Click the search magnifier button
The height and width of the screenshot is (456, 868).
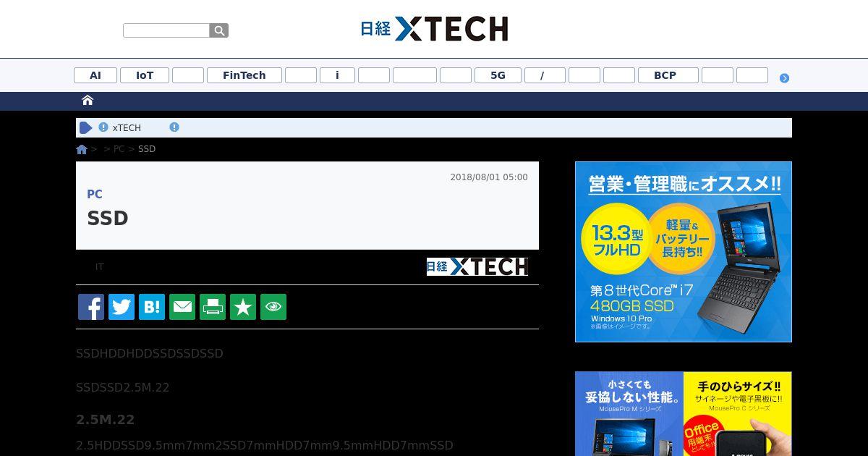[219, 30]
